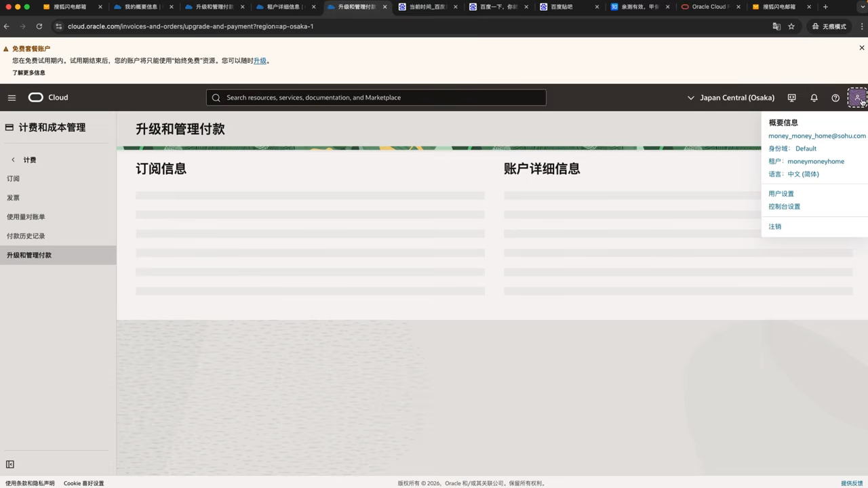Switch to the 百度贴吧 tab
868x488 pixels.
coord(566,7)
